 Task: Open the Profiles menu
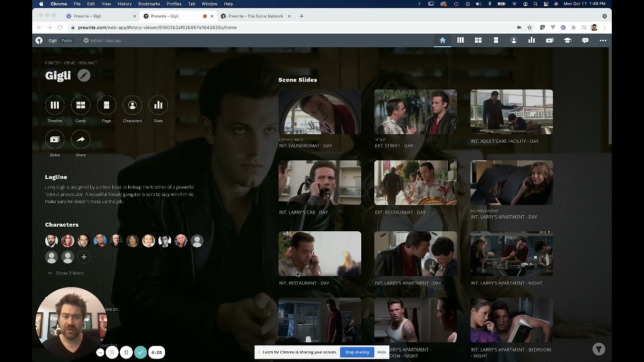pyautogui.click(x=174, y=4)
